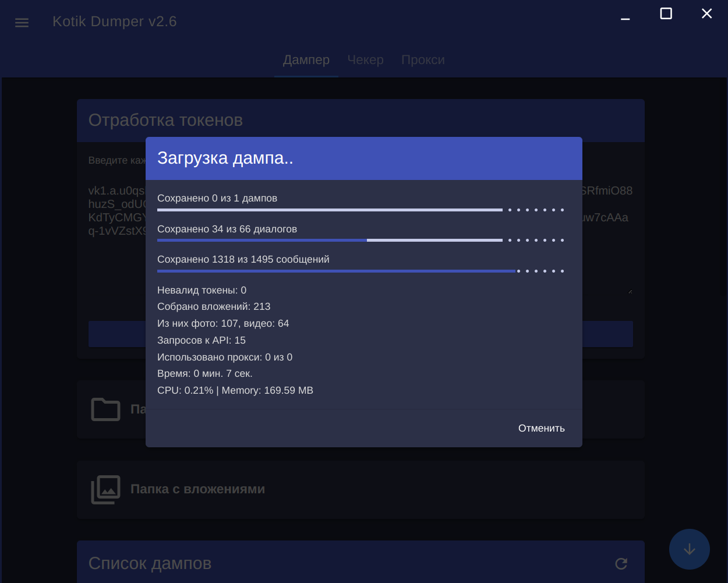Click the Собрано вложений: 213 line
The width and height of the screenshot is (728, 583).
click(214, 306)
